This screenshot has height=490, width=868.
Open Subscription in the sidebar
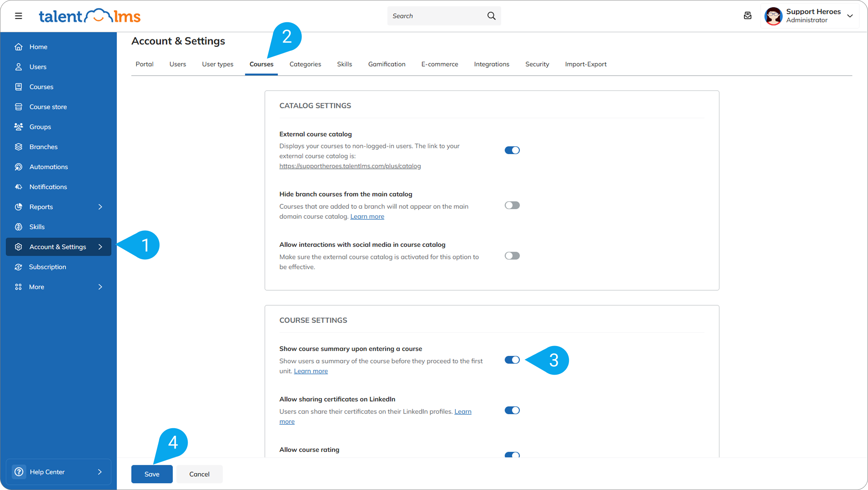click(x=58, y=266)
